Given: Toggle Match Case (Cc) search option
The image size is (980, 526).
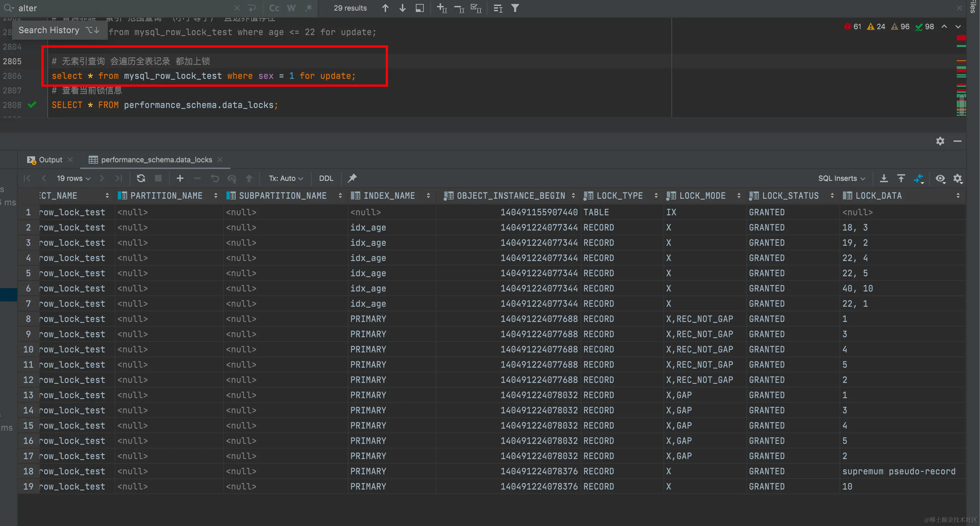Looking at the screenshot, I should tap(274, 8).
